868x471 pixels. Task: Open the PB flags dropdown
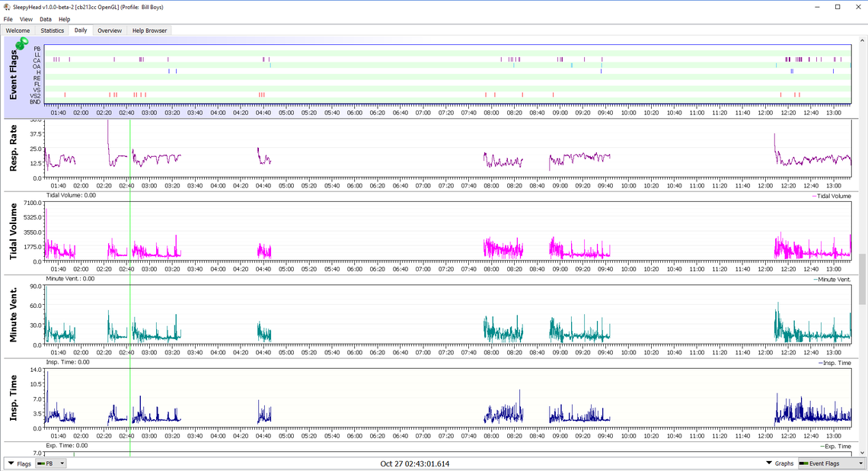(x=52, y=463)
